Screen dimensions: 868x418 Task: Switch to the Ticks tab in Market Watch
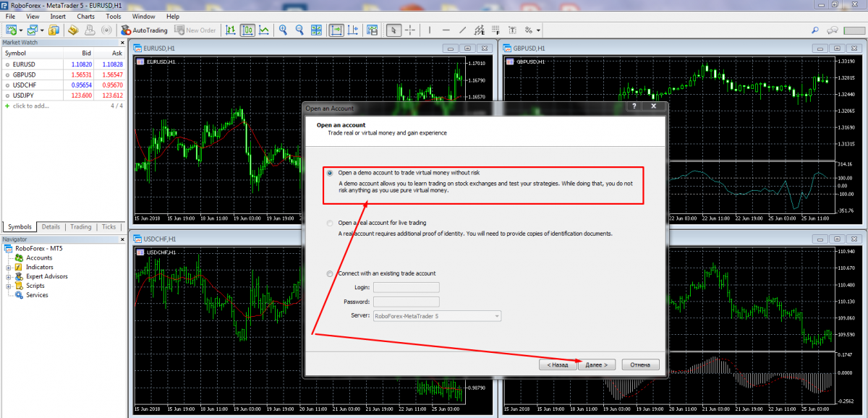coord(109,226)
